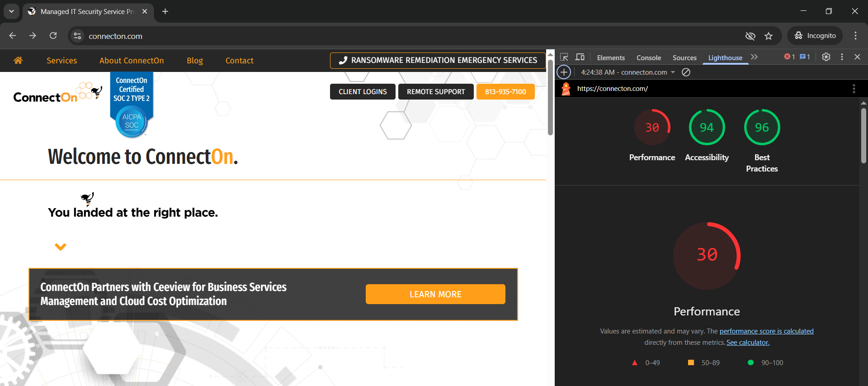
Task: Click the https://connecton.com/ report URL
Action: coord(612,89)
